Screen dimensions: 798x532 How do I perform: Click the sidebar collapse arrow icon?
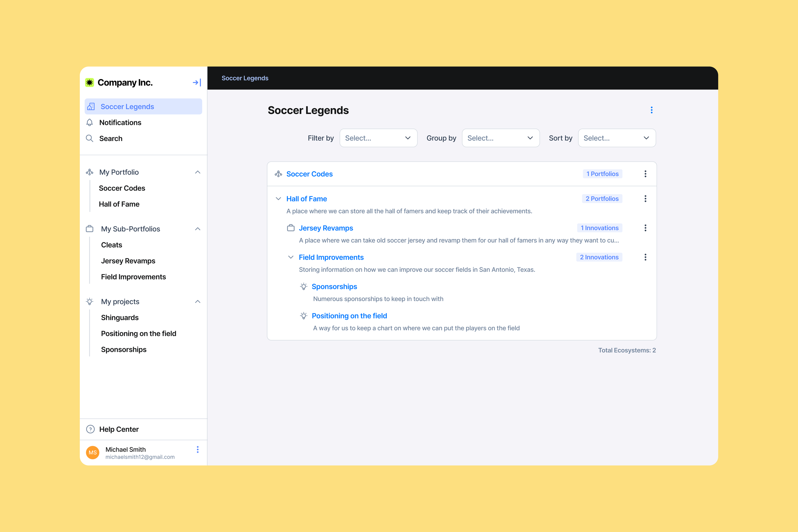click(197, 82)
